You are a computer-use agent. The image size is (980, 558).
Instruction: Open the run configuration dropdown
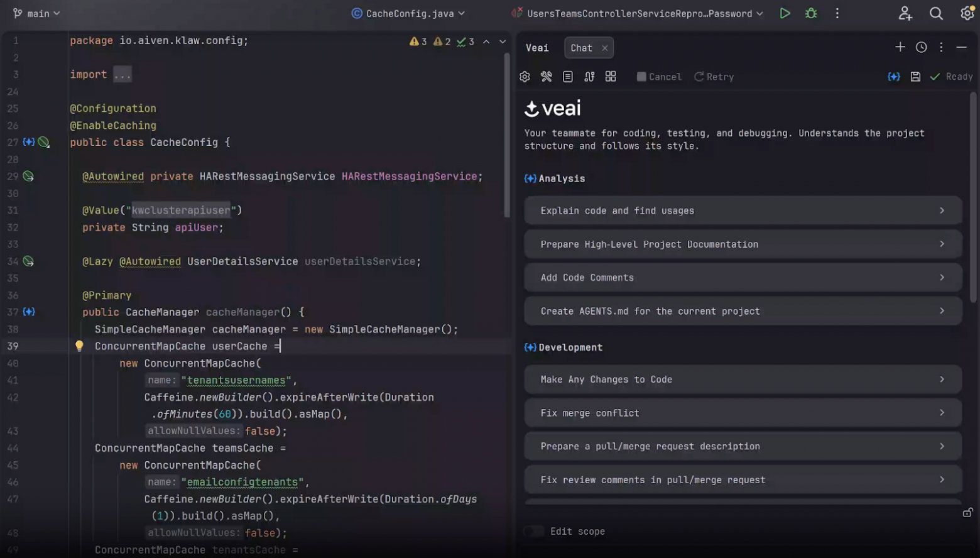[x=640, y=13]
